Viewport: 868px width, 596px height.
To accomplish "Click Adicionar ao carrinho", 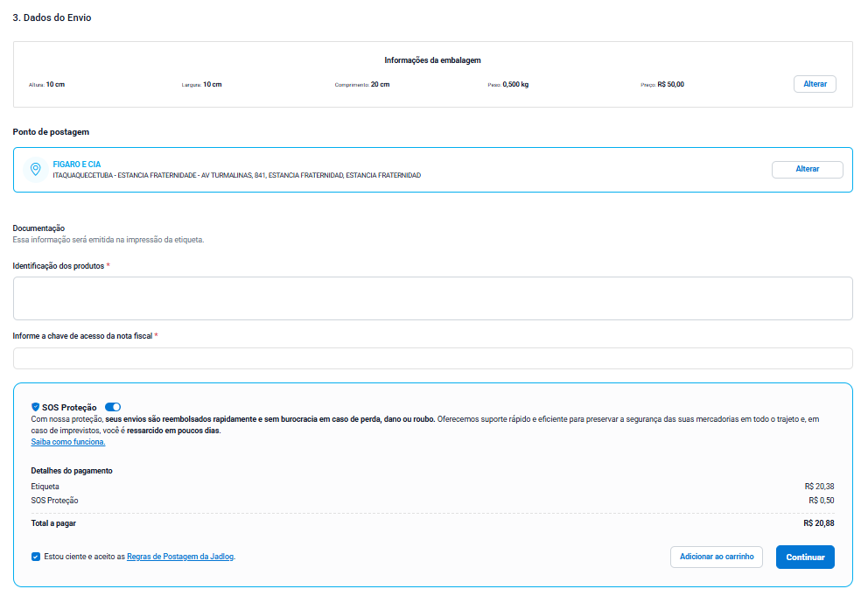I will (x=716, y=557).
